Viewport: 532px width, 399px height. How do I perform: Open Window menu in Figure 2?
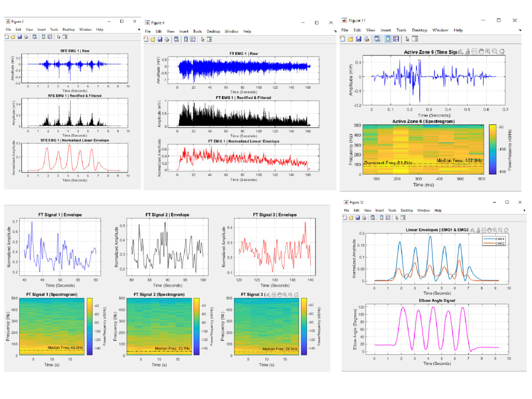coord(85,29)
